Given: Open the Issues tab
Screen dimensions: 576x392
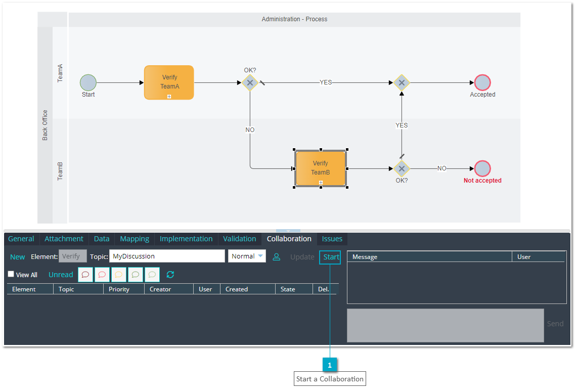Looking at the screenshot, I should pos(332,239).
